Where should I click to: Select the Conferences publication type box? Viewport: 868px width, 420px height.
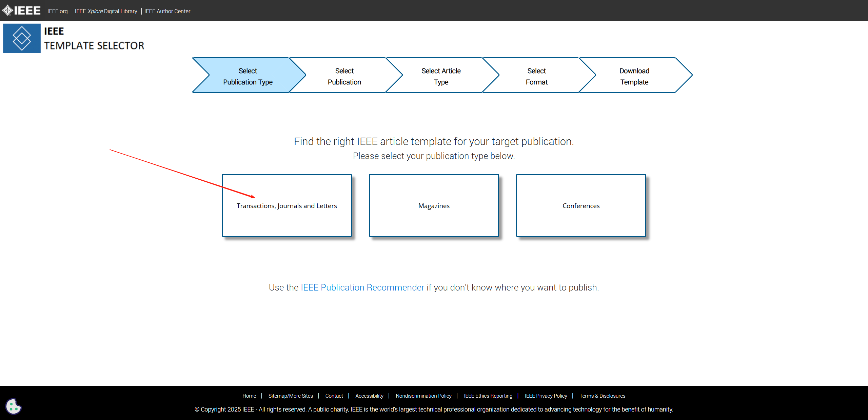[x=580, y=205]
